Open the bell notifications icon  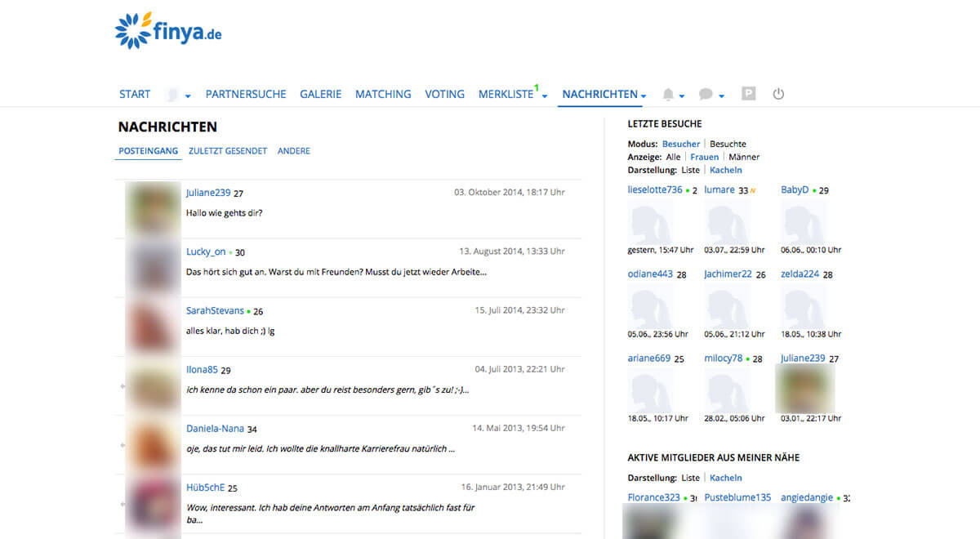669,95
